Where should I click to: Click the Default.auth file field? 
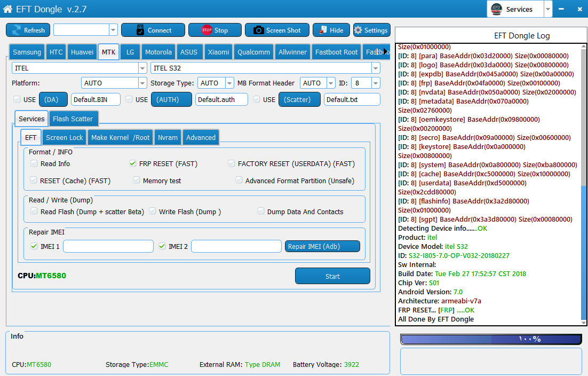(221, 99)
